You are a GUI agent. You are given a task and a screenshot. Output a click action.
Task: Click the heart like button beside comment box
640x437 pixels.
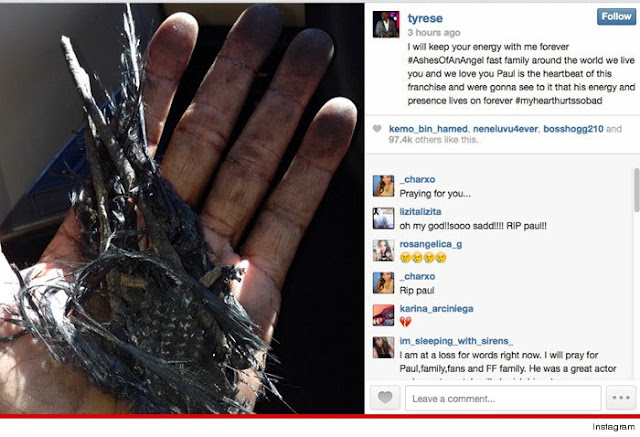coord(385,397)
